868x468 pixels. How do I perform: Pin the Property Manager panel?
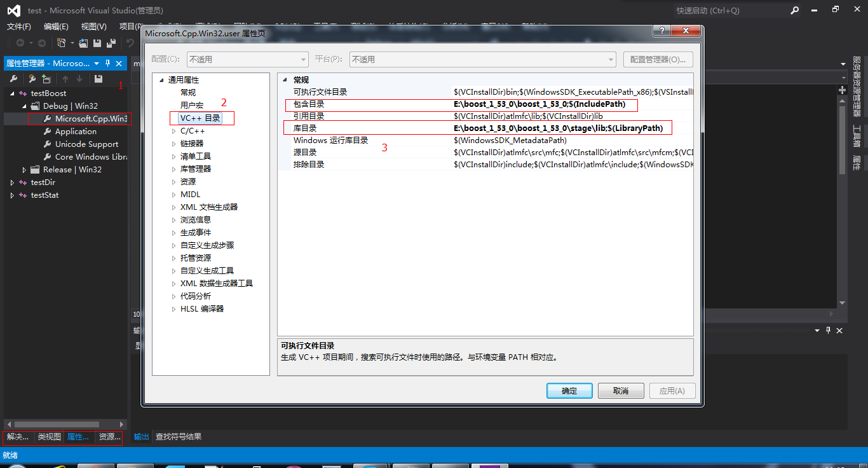click(107, 64)
